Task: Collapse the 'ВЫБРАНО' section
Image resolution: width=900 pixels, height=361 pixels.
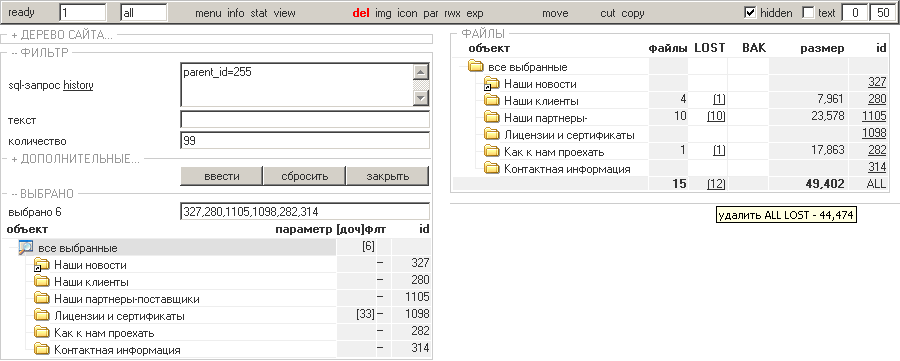Action: [42, 194]
